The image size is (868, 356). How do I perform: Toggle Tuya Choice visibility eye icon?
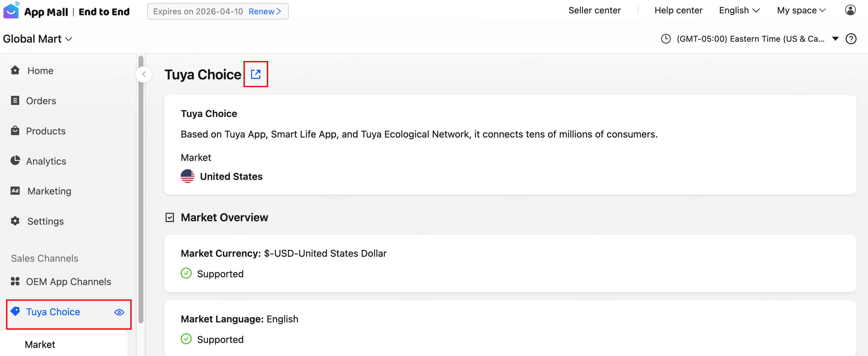click(119, 312)
